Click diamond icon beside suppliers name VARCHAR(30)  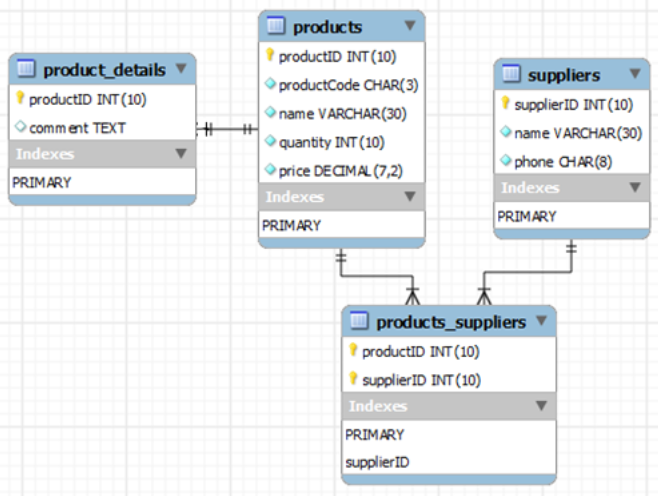click(506, 131)
